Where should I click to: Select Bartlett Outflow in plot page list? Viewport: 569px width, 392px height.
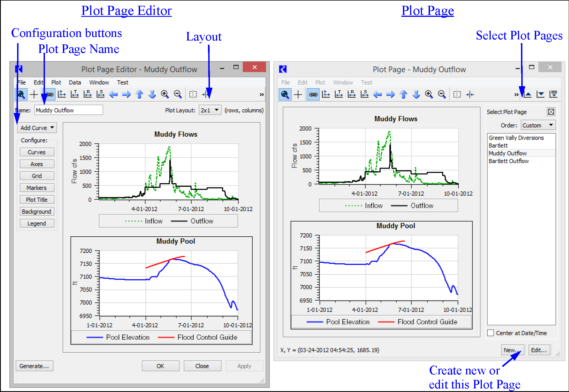point(509,161)
